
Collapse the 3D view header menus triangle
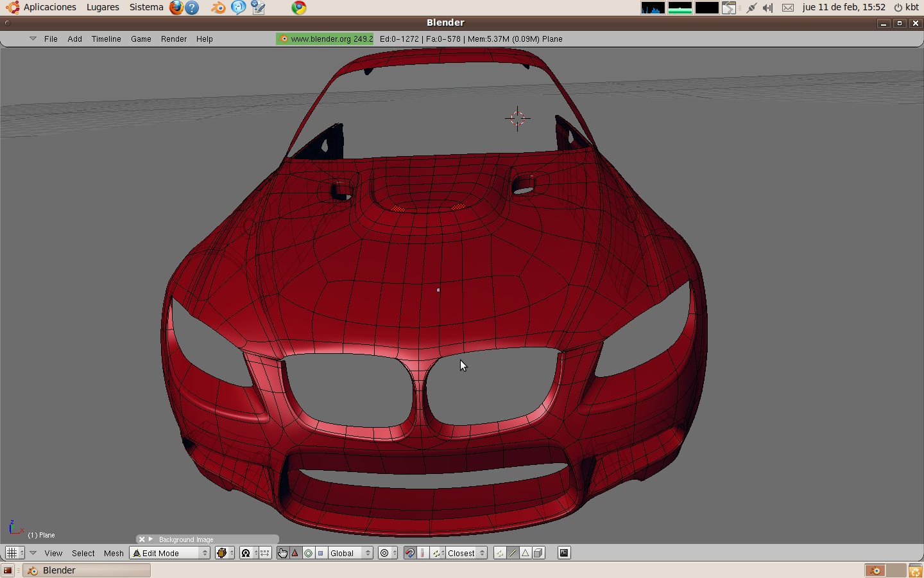pos(33,552)
